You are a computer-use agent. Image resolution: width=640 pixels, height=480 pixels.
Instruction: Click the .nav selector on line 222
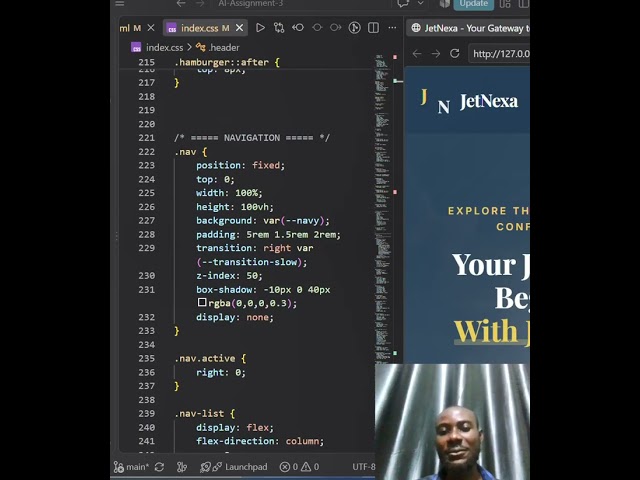coord(185,152)
